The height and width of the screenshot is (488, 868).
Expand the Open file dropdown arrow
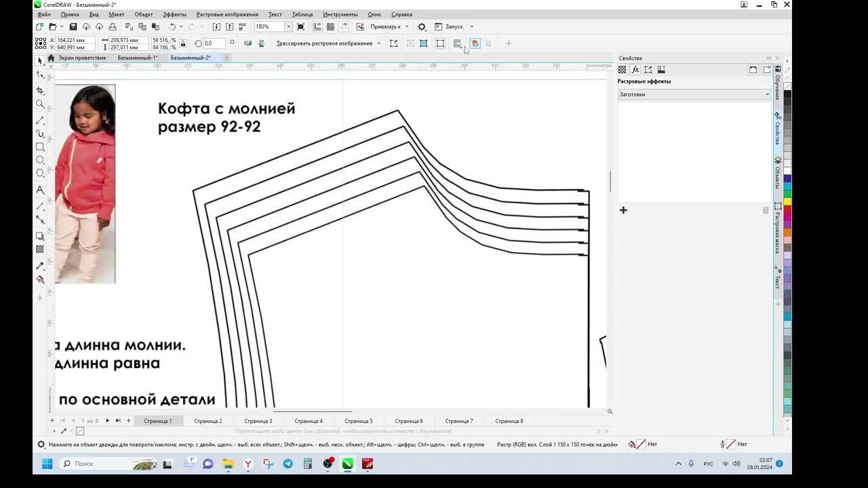(62, 26)
